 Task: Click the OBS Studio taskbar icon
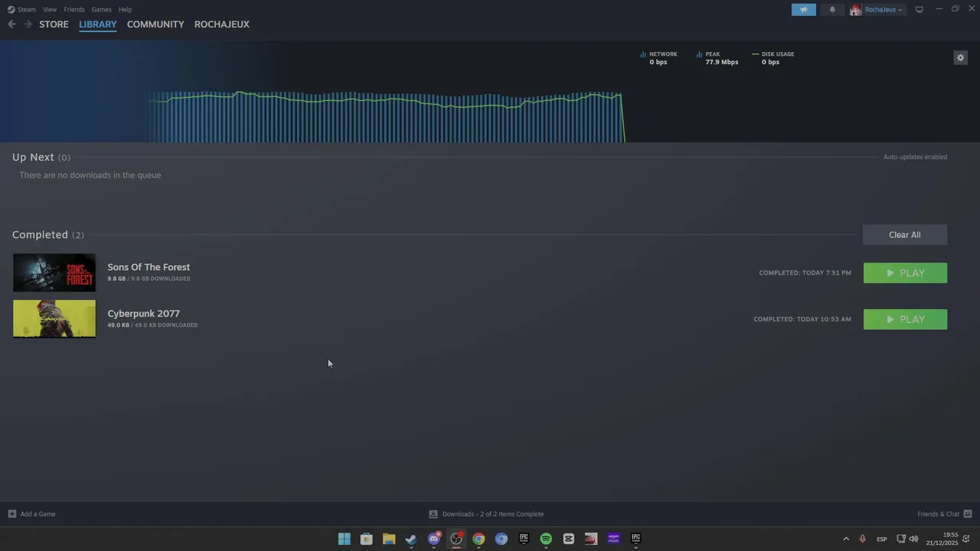456,539
